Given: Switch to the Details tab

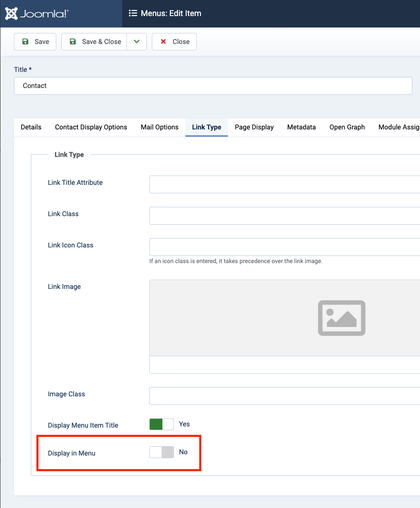Looking at the screenshot, I should click(x=31, y=127).
